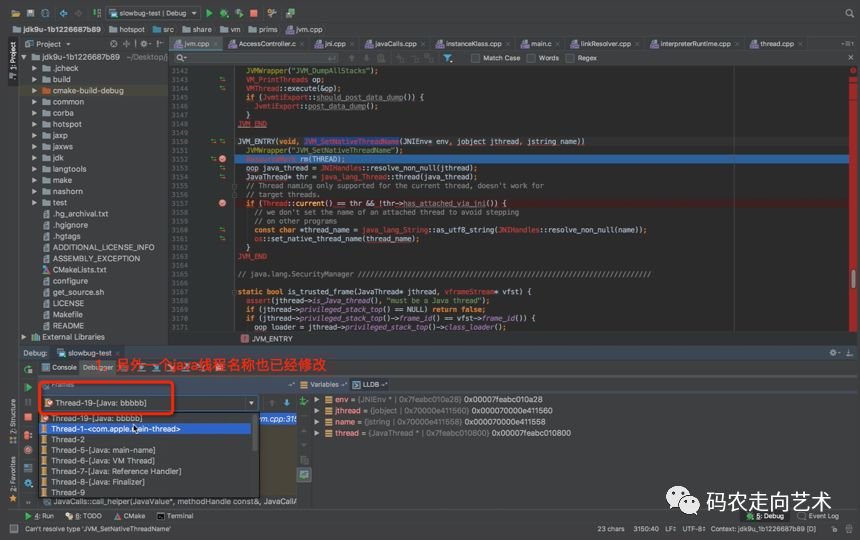Expand the External Libraries node
Screen dimensions: 860x540
pyautogui.click(x=24, y=337)
